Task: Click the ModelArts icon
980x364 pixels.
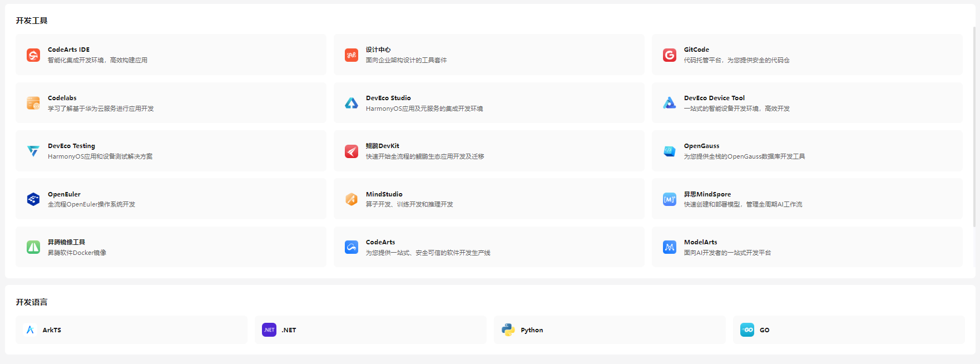Action: coord(670,247)
